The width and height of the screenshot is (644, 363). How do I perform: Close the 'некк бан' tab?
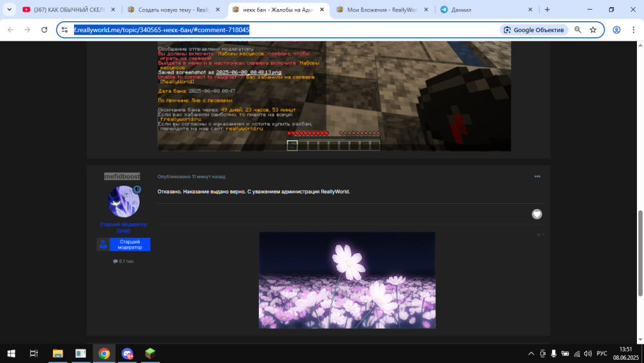[322, 10]
